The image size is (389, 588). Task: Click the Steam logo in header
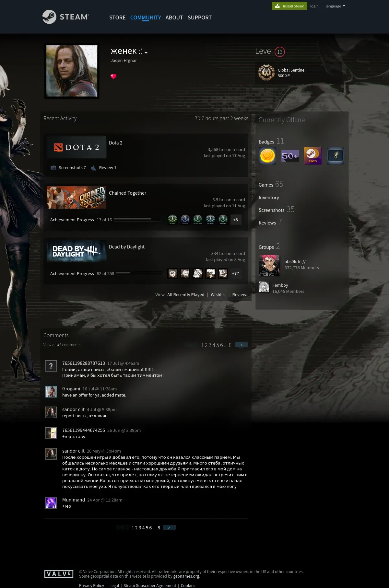pos(66,17)
